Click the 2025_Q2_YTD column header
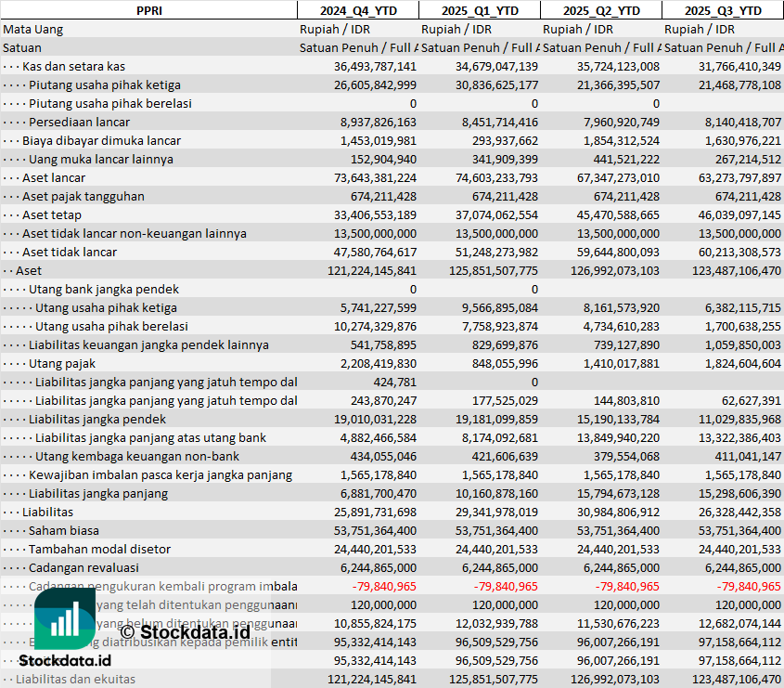 click(601, 10)
